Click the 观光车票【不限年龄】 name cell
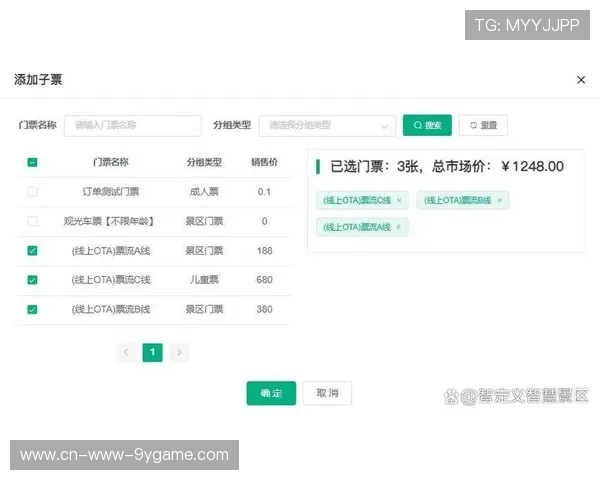The width and height of the screenshot is (600, 480). tap(109, 221)
